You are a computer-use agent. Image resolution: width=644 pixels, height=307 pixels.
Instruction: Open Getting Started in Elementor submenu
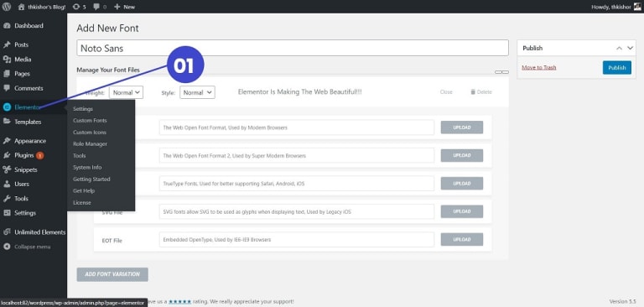click(91, 180)
